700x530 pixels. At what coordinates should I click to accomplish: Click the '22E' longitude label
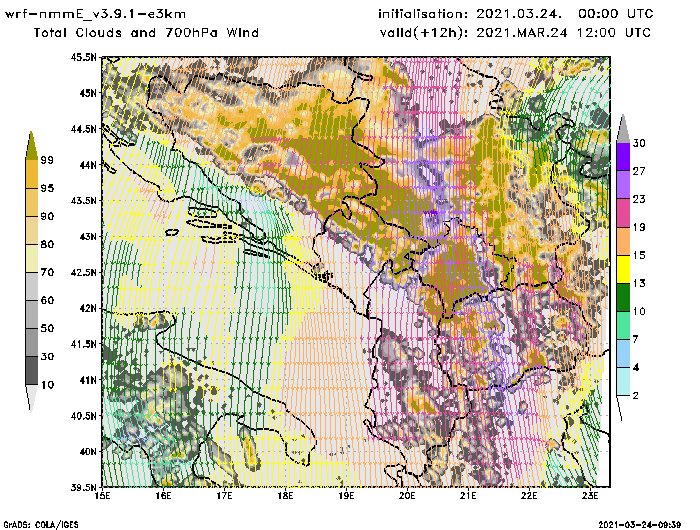pos(529,496)
